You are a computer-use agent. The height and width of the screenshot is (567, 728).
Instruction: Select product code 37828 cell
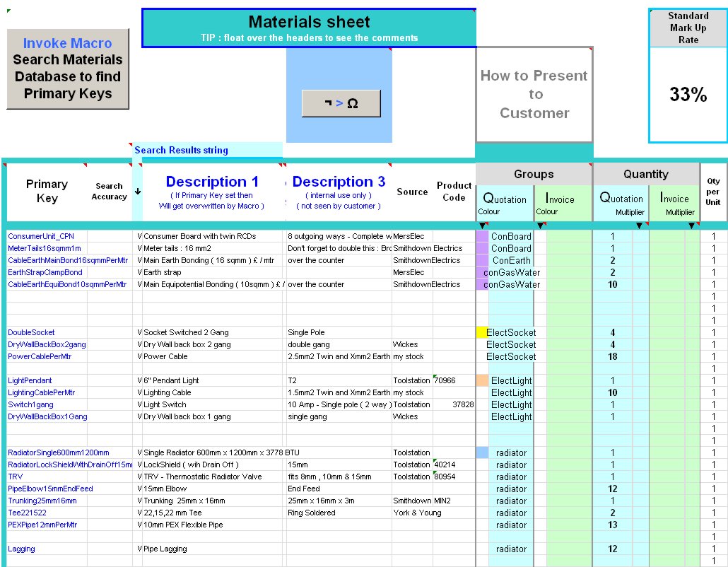pyautogui.click(x=454, y=404)
